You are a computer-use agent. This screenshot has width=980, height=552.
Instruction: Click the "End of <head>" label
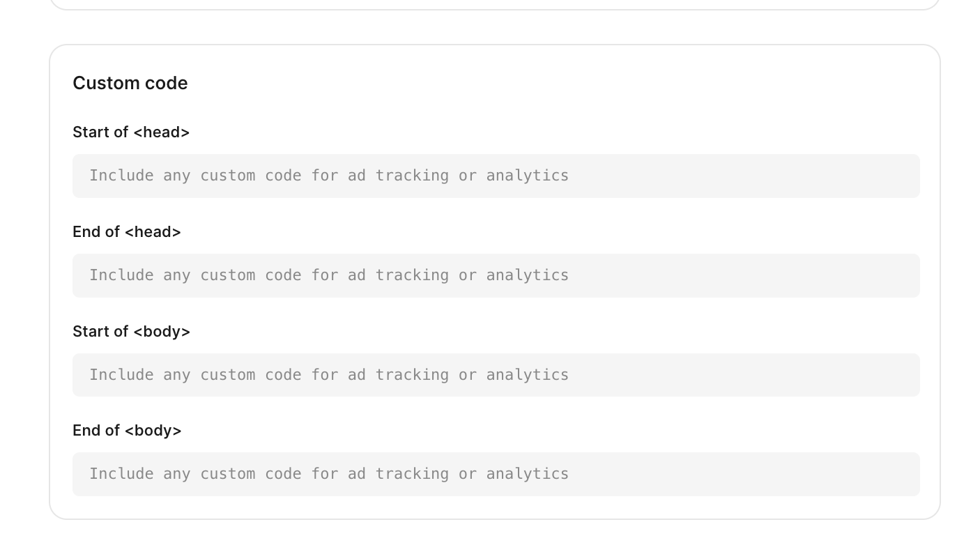(x=127, y=232)
